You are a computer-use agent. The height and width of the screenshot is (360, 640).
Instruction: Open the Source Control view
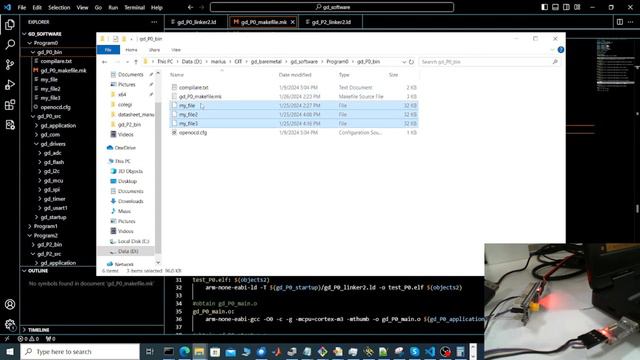coord(10,64)
